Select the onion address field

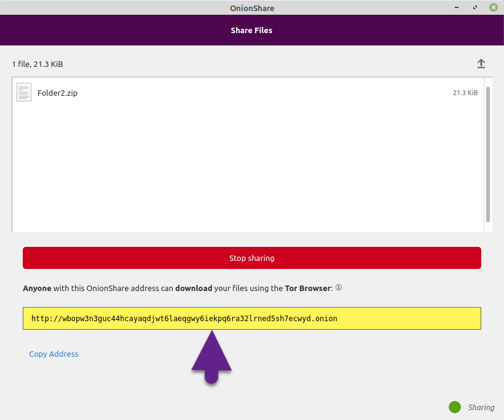tap(251, 318)
